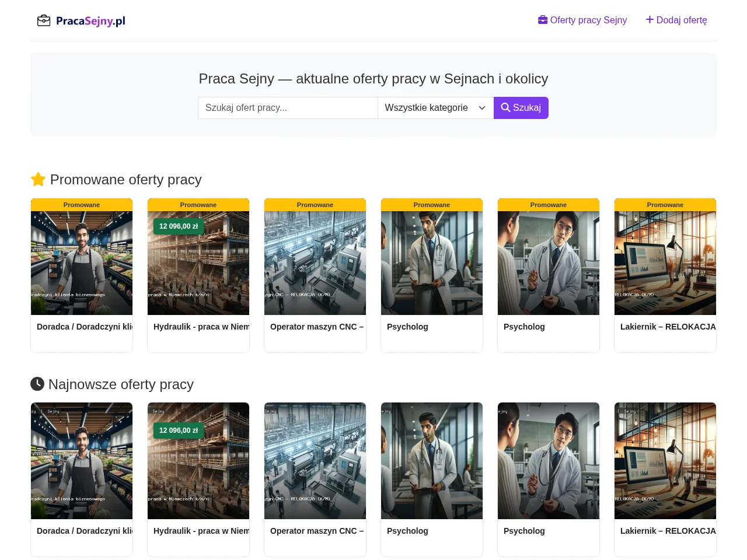
Task: Click newest Lakiernik – RELOKACJA title
Action: 668,531
